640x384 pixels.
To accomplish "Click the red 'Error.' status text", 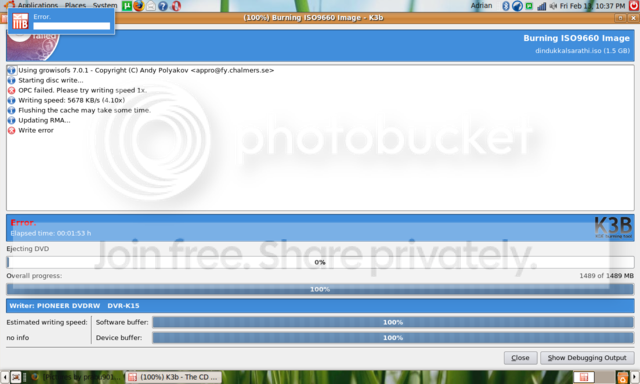I will coord(23,223).
